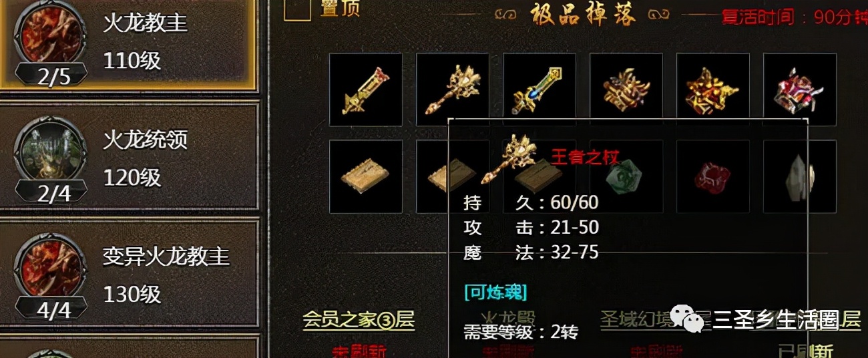Viewport: 868px width, 358px height.
Task: Select the golden staff drop item
Action: point(453,89)
